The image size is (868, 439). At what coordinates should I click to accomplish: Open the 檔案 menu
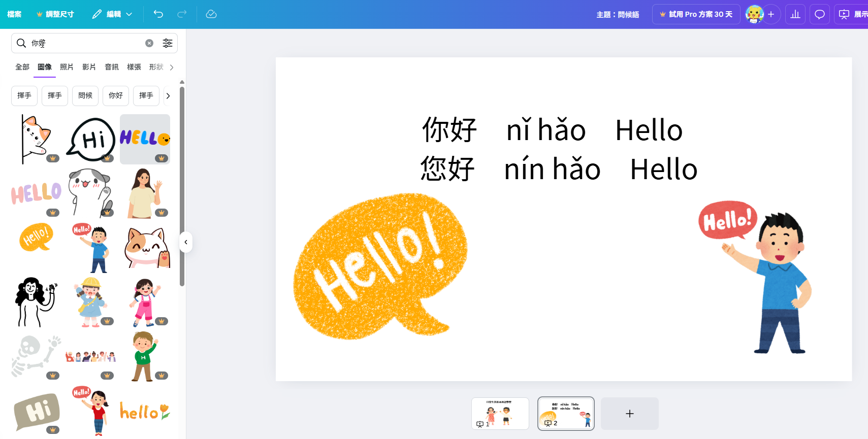click(14, 14)
